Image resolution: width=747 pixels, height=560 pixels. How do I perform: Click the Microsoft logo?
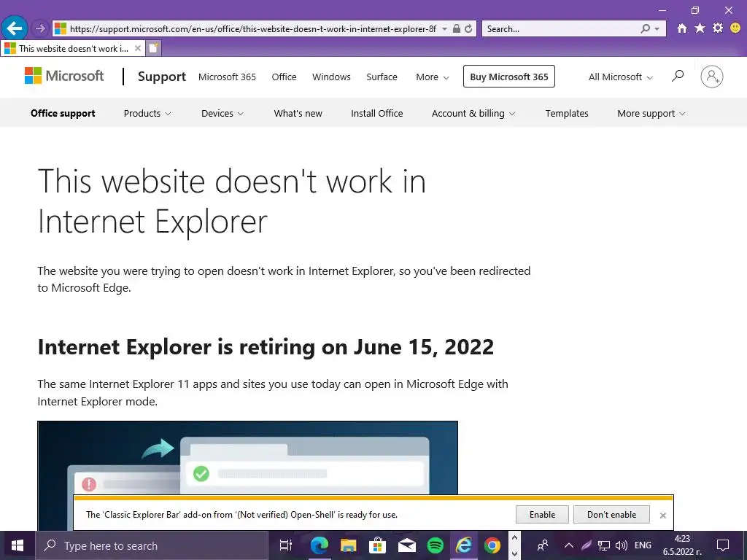click(x=64, y=76)
